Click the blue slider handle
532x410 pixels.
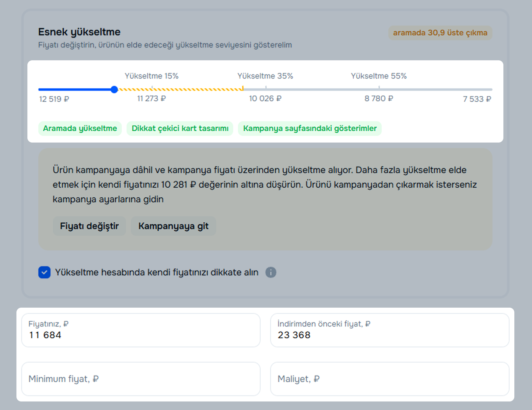click(x=114, y=90)
